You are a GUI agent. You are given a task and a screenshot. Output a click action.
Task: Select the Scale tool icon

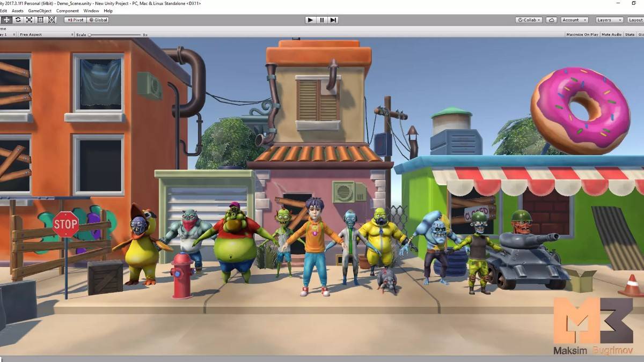29,20
